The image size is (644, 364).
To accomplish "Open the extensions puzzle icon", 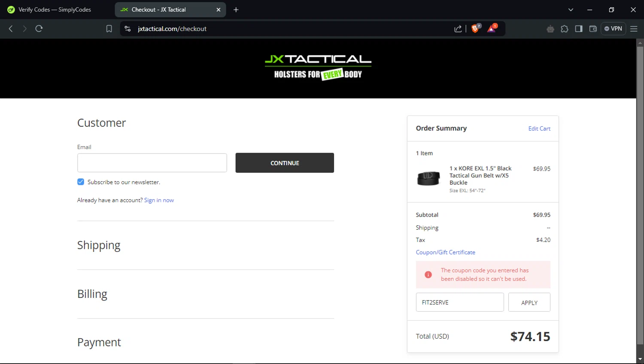I will [565, 29].
